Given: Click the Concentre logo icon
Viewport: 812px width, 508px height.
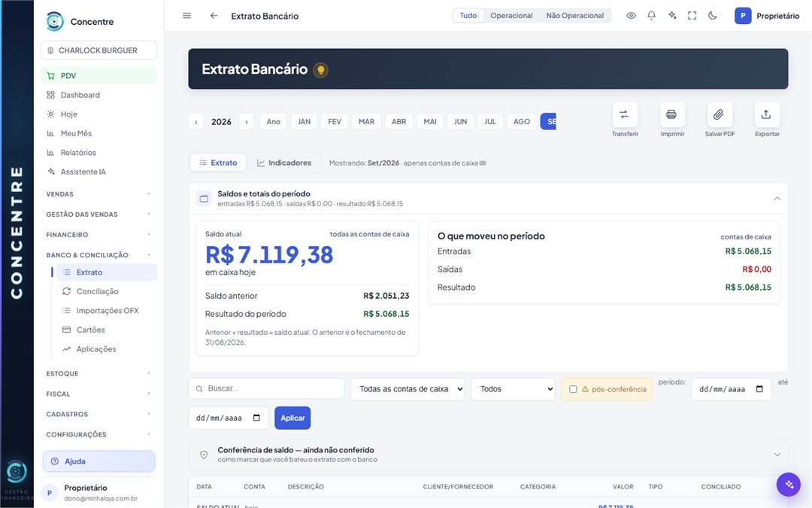Looking at the screenshot, I should tap(55, 21).
